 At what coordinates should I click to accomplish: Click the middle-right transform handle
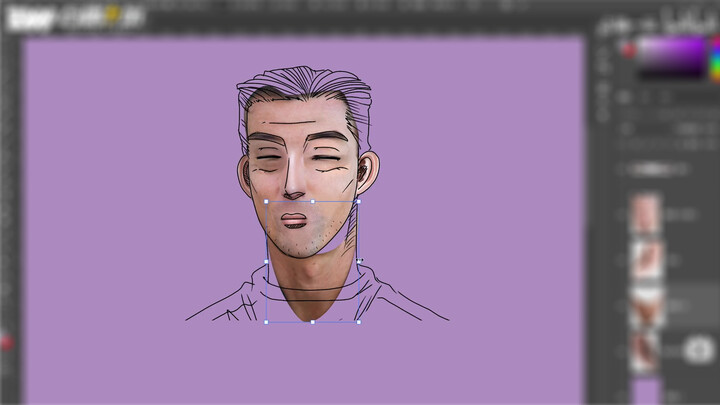pyautogui.click(x=358, y=262)
